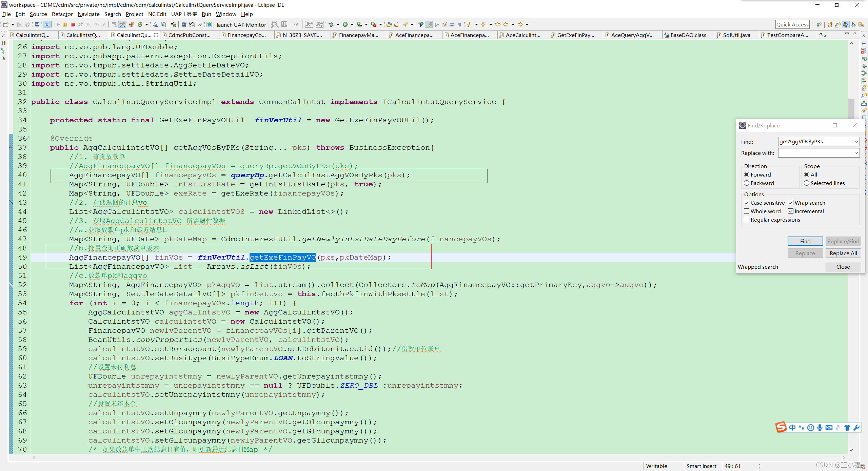Click the Next Annotation arrow icon

[469, 24]
